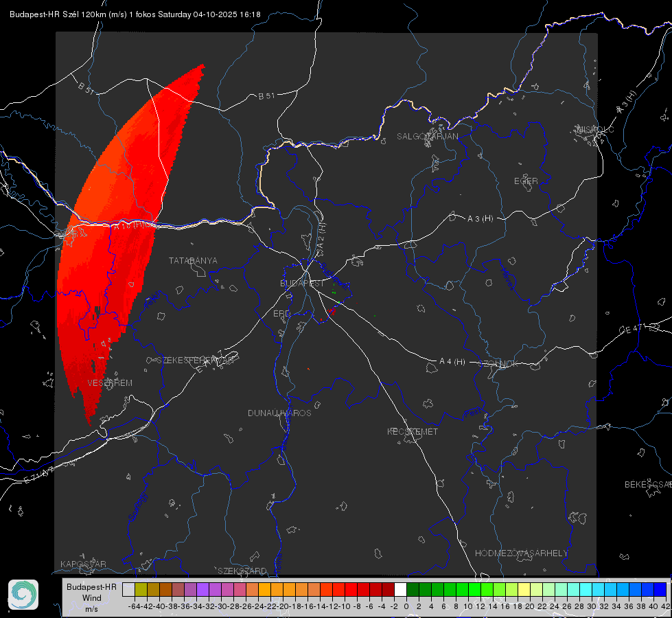
Task: Select the pale yellow swatch between 18 and 20
Action: tap(524, 590)
